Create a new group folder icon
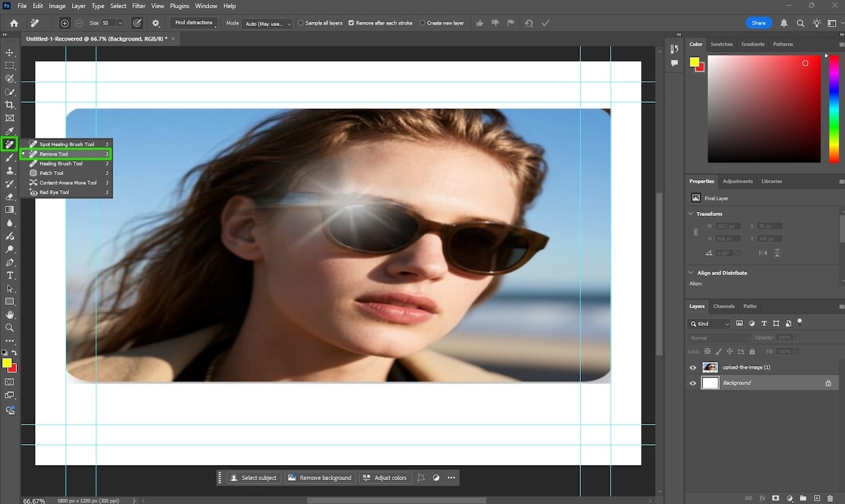 tap(802, 498)
